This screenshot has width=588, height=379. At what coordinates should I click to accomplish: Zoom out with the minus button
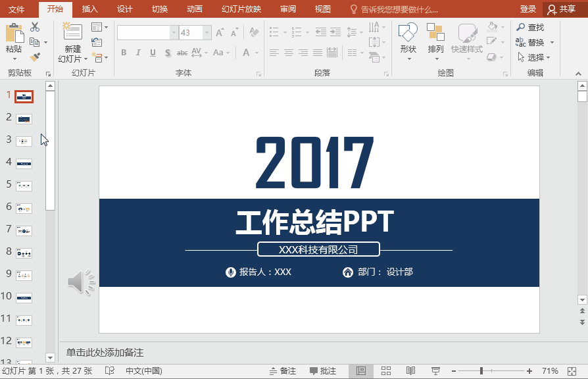point(454,371)
